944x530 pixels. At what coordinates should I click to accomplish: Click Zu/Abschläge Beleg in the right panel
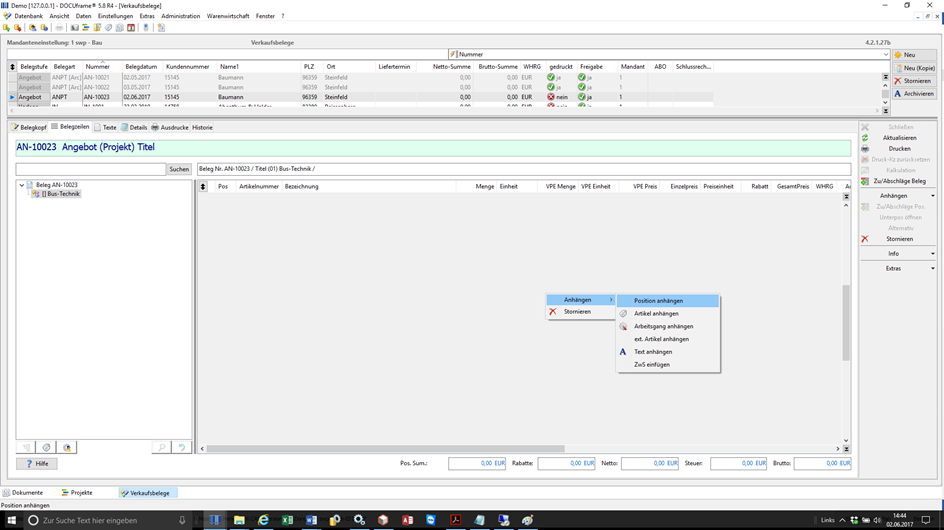tap(899, 181)
